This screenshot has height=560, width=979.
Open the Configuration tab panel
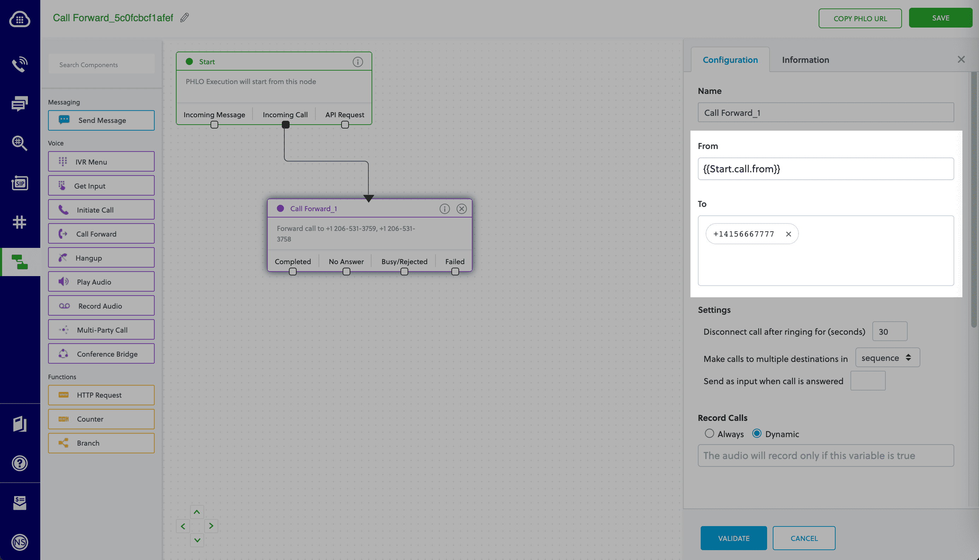730,59
